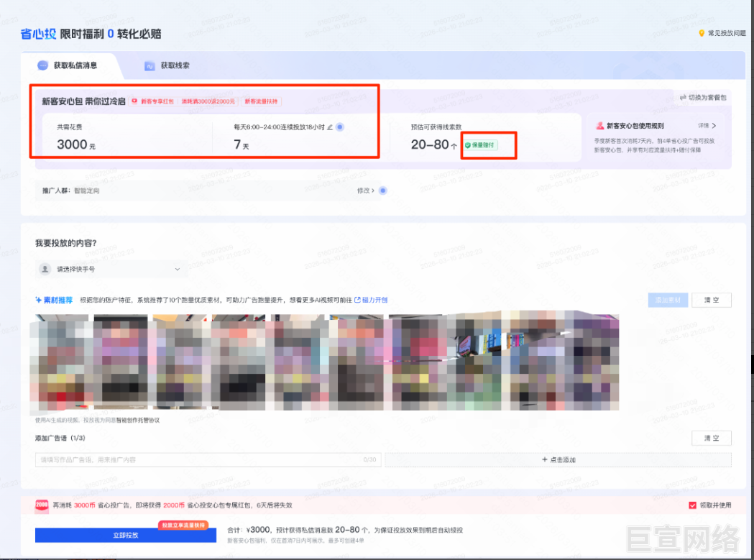
Task: Click the blue dot beside 修改
Action: click(x=383, y=191)
